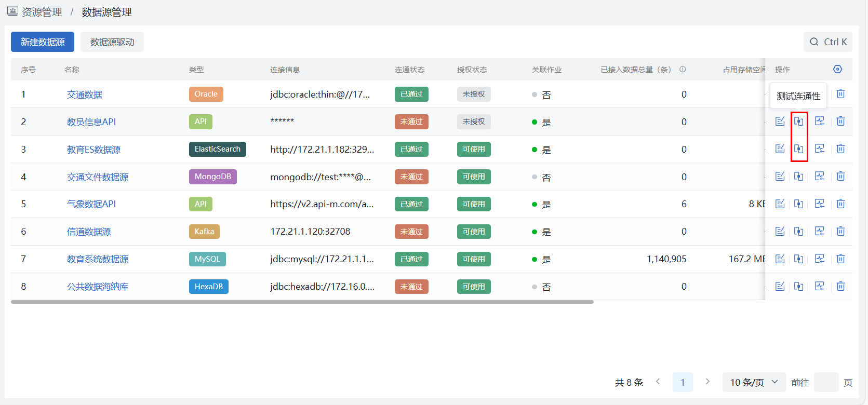Click the monitor-chart icon for 教员信息API

pyautogui.click(x=820, y=122)
